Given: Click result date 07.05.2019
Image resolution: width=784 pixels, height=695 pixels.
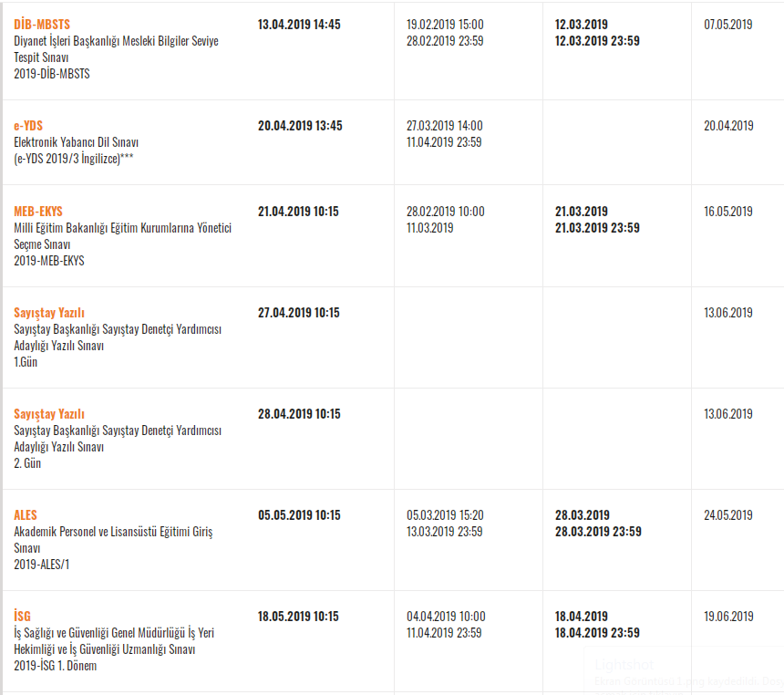Looking at the screenshot, I should click(728, 25).
